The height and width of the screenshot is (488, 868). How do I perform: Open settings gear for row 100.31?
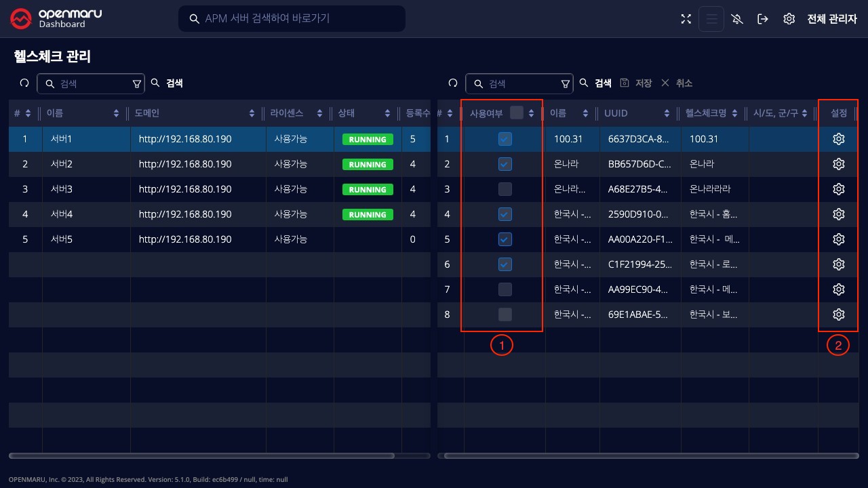click(838, 139)
